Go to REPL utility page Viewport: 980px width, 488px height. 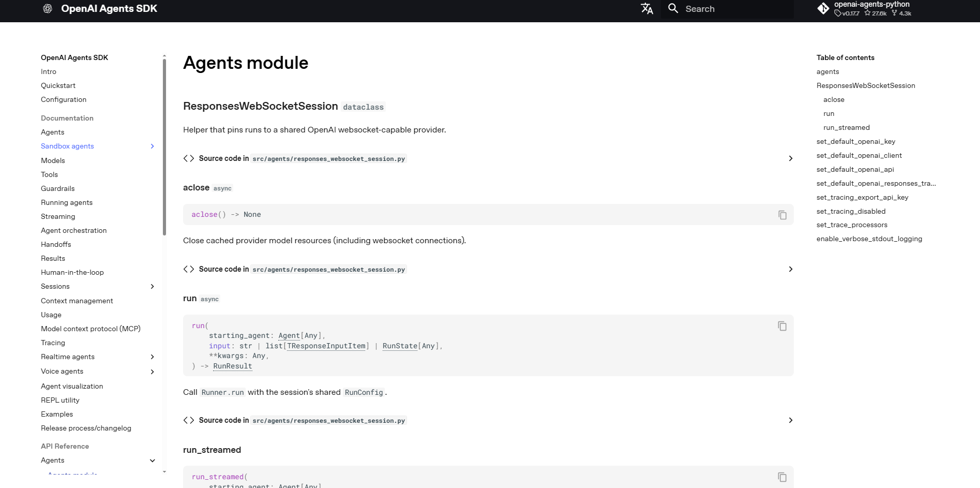coord(60,401)
